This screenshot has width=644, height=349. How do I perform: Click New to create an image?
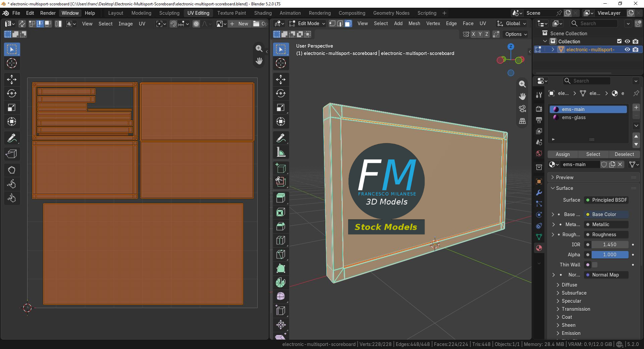click(x=240, y=24)
